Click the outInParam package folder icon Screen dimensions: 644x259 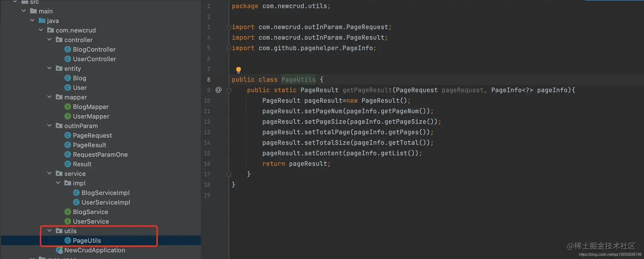(x=59, y=126)
